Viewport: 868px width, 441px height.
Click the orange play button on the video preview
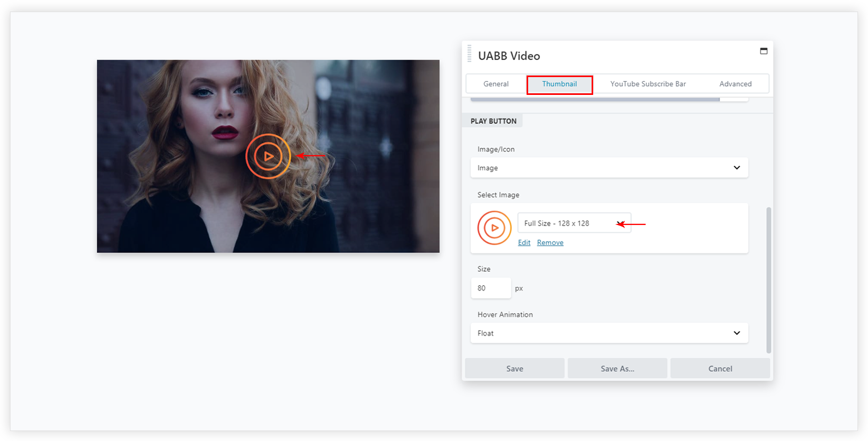(x=268, y=156)
